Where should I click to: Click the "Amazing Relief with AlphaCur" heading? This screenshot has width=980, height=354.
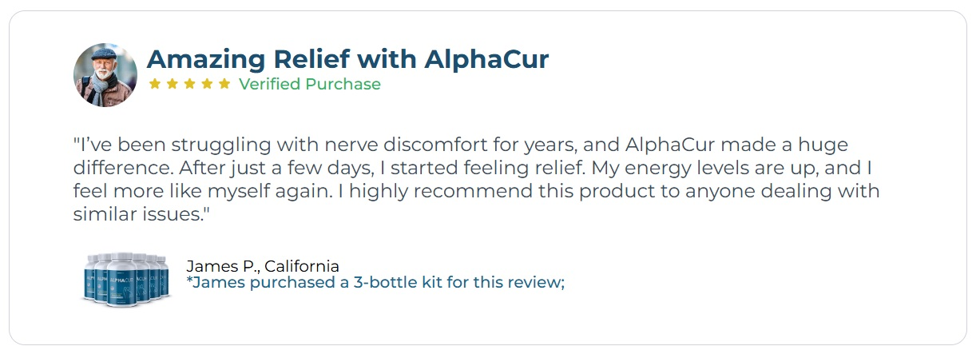[x=347, y=59]
